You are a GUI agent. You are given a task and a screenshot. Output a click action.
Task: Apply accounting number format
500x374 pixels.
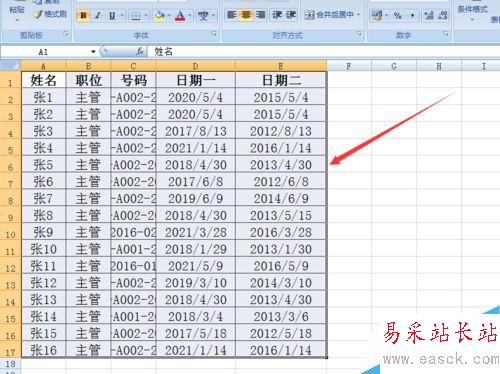coord(377,15)
